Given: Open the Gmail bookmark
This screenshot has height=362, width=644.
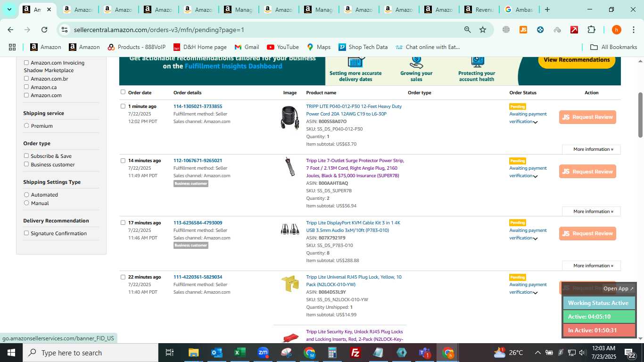Looking at the screenshot, I should click(247, 47).
